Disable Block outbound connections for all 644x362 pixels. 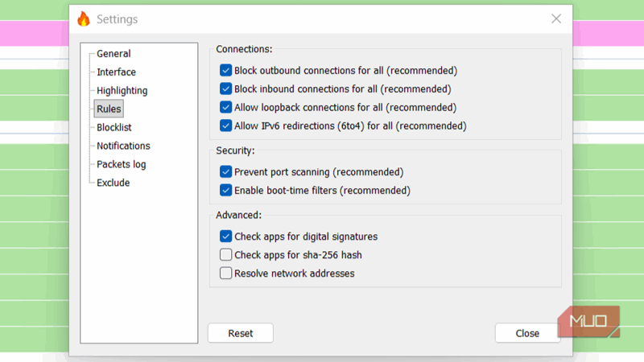click(x=226, y=71)
